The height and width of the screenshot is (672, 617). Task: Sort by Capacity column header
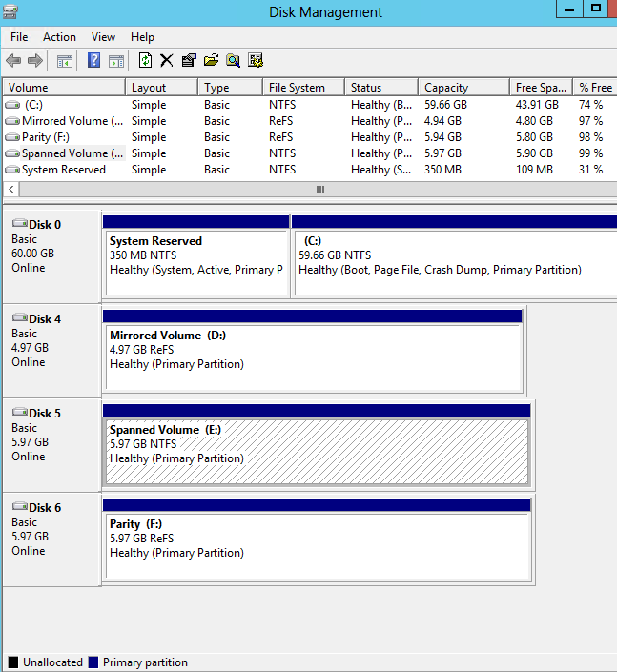(446, 88)
